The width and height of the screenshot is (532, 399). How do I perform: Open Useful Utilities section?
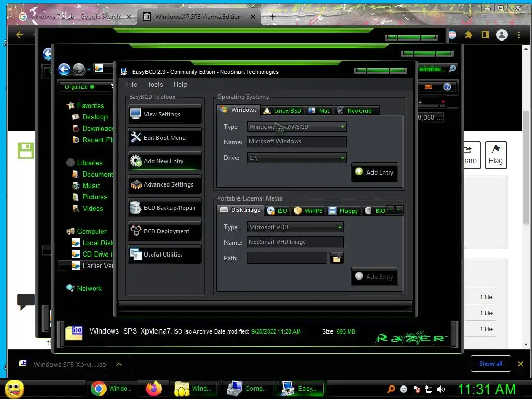coord(165,255)
